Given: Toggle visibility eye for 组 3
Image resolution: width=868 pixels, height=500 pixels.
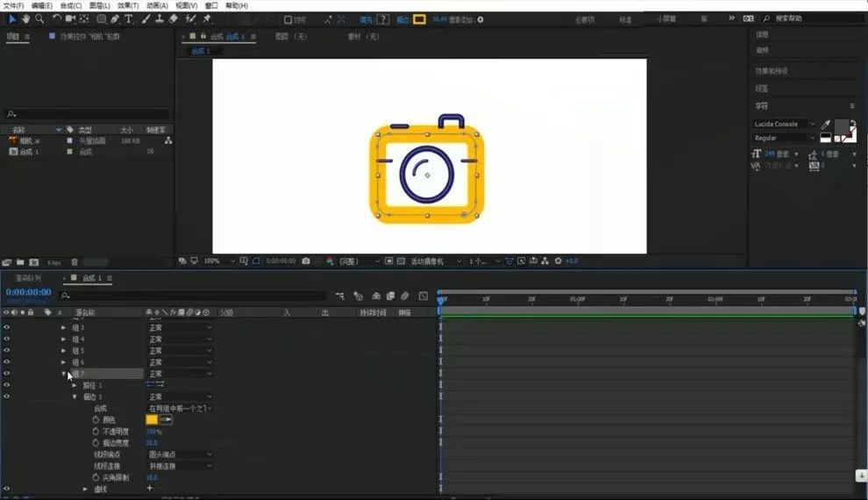Looking at the screenshot, I should [x=7, y=327].
